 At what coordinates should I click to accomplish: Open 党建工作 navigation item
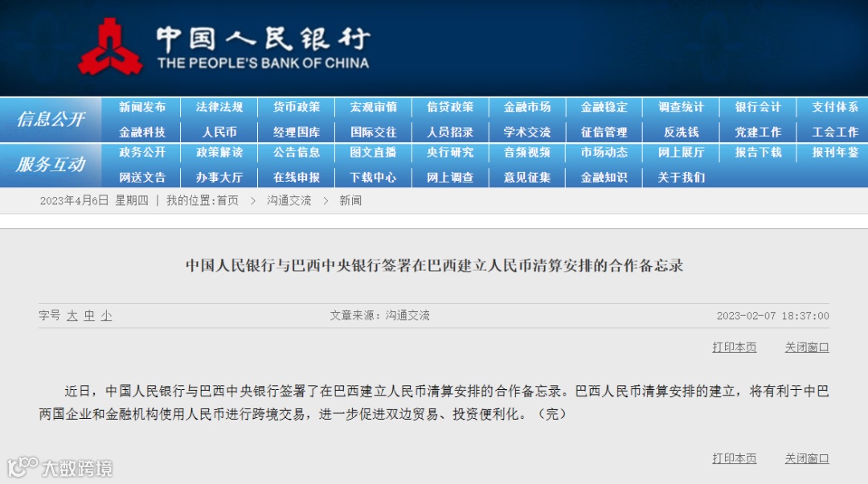[758, 133]
